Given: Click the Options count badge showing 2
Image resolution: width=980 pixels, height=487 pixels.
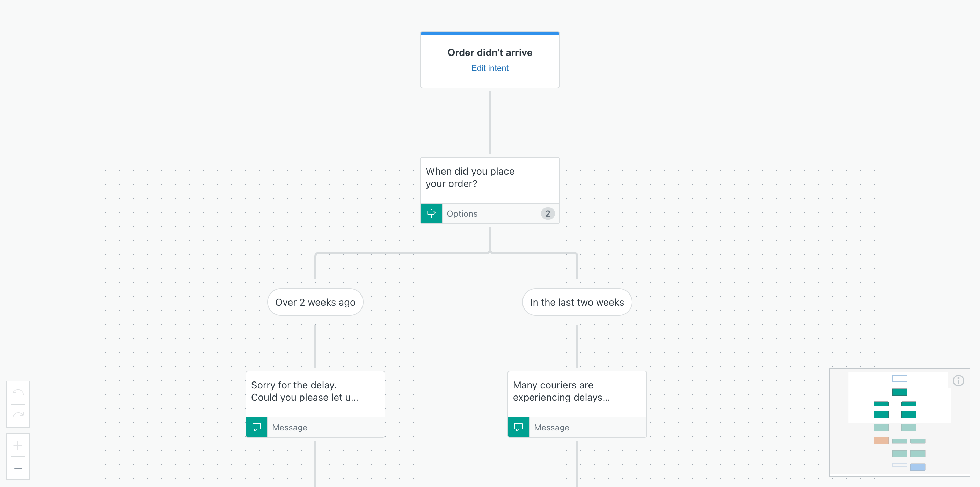Looking at the screenshot, I should pyautogui.click(x=547, y=213).
